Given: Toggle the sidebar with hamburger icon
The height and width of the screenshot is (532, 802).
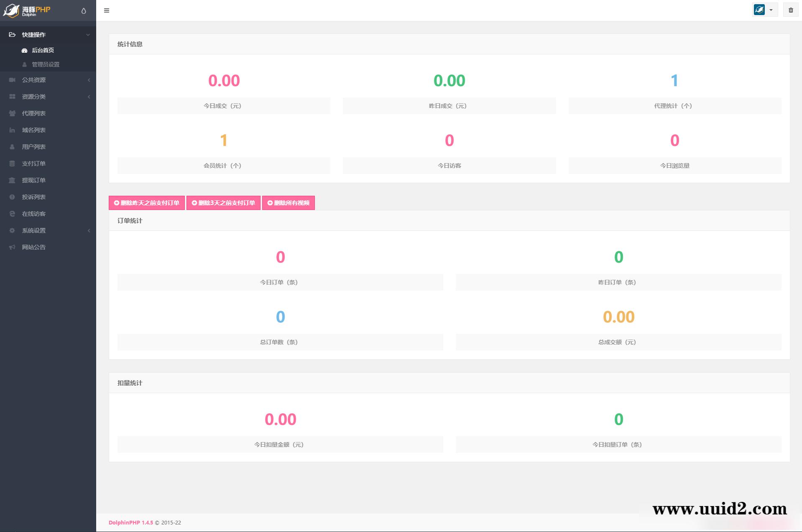Looking at the screenshot, I should click(x=107, y=10).
